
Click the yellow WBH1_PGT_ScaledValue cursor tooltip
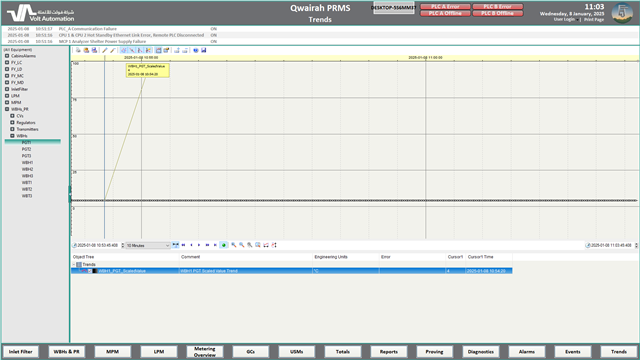(x=147, y=70)
